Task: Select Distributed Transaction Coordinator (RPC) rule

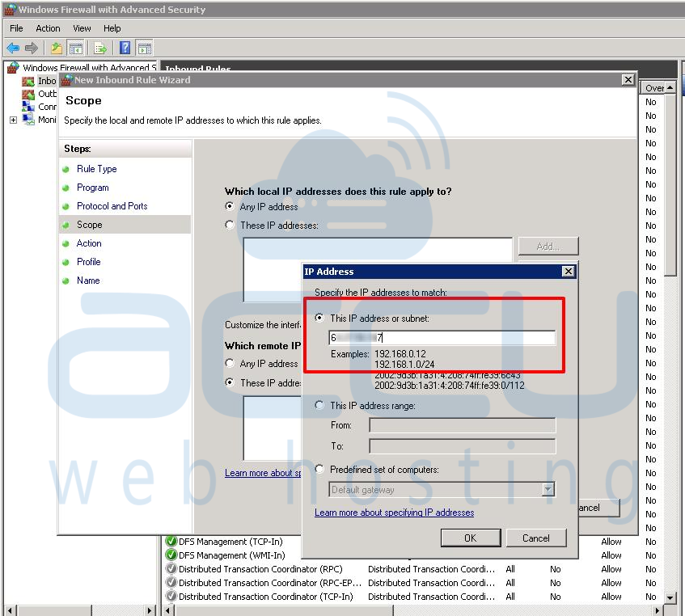Action: [x=260, y=569]
